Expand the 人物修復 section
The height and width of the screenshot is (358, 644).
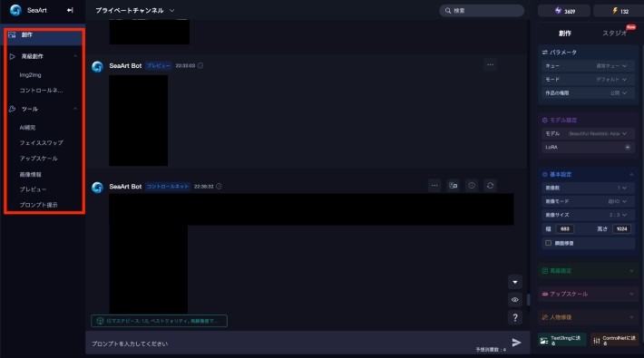631,317
